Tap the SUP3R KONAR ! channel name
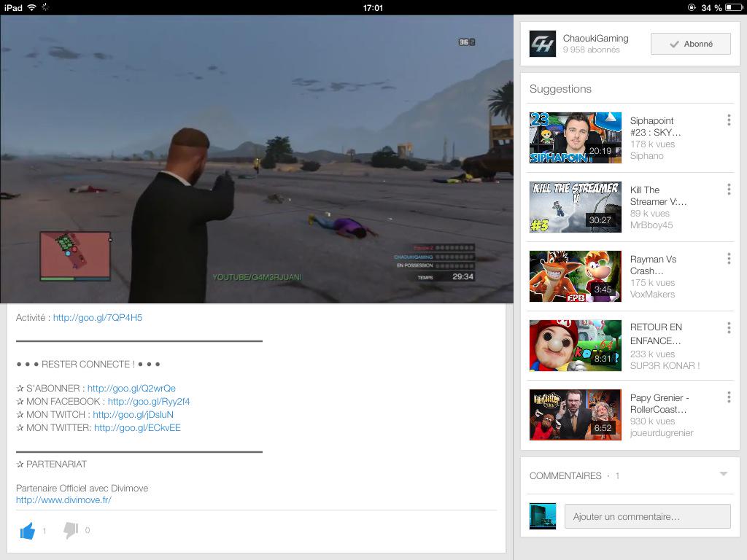 pos(665,366)
